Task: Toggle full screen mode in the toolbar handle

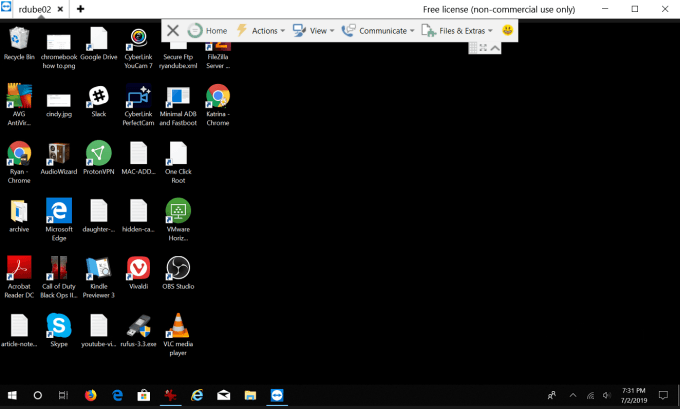Action: [483, 48]
